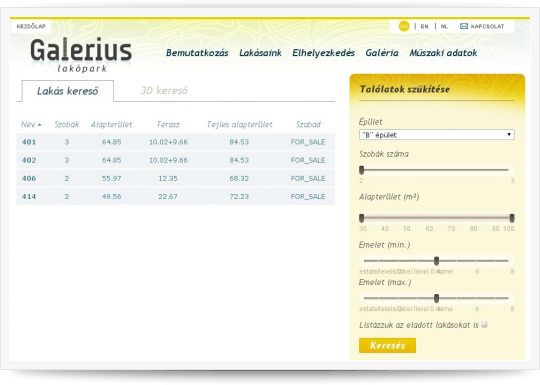Switch language to EN

(425, 27)
